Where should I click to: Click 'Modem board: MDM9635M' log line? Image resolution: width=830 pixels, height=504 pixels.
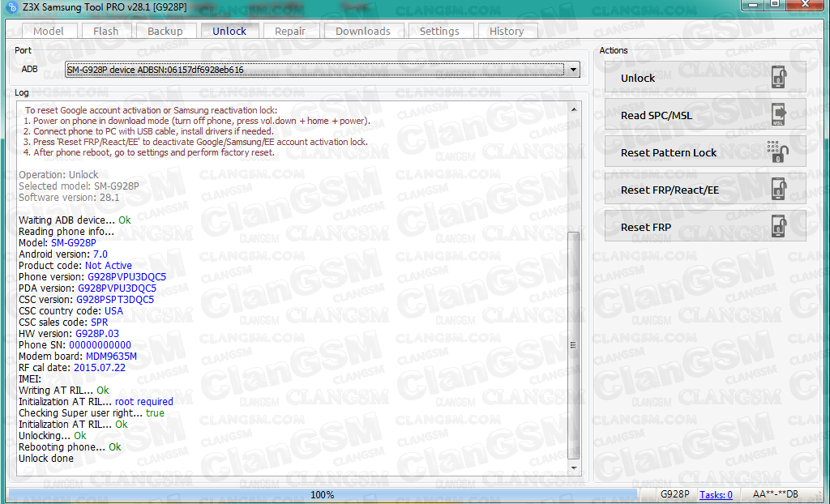coord(78,357)
